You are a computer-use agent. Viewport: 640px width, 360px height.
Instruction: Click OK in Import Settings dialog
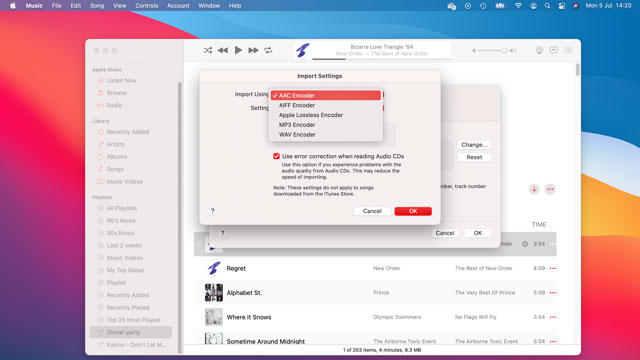413,211
